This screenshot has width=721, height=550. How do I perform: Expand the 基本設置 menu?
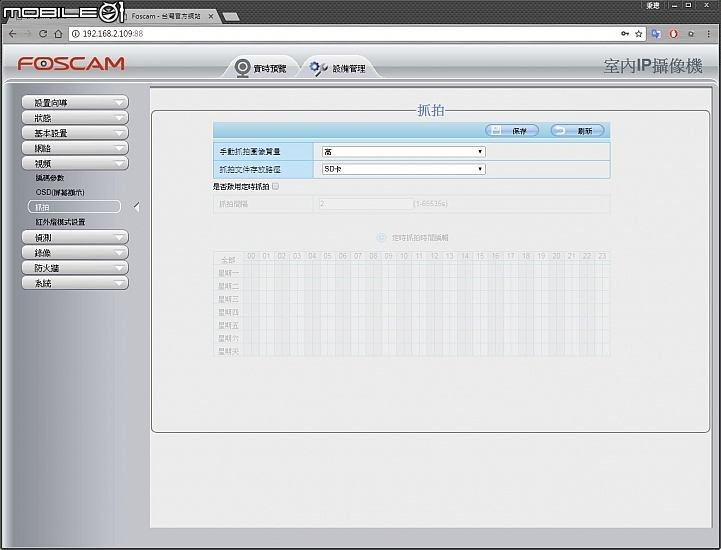point(75,133)
